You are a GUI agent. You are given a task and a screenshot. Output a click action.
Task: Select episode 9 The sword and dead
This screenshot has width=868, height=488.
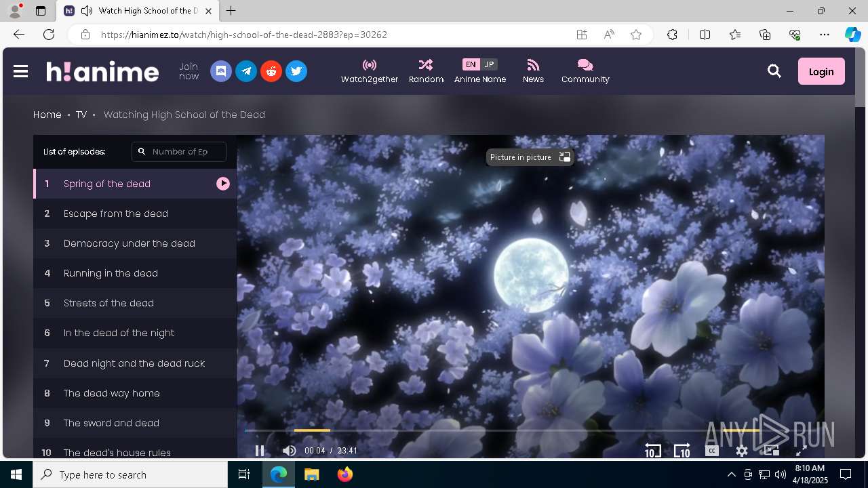[x=135, y=423]
